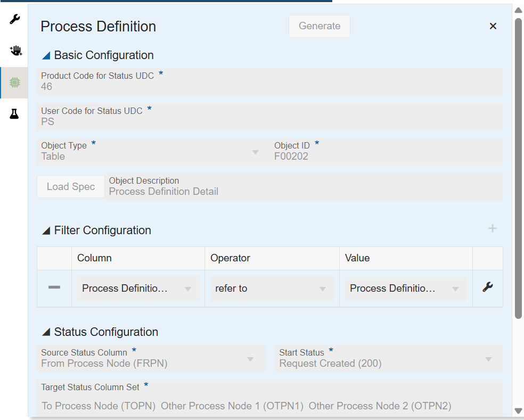Open the flask lab icon in the sidebar
The height and width of the screenshot is (420, 524).
(x=14, y=113)
